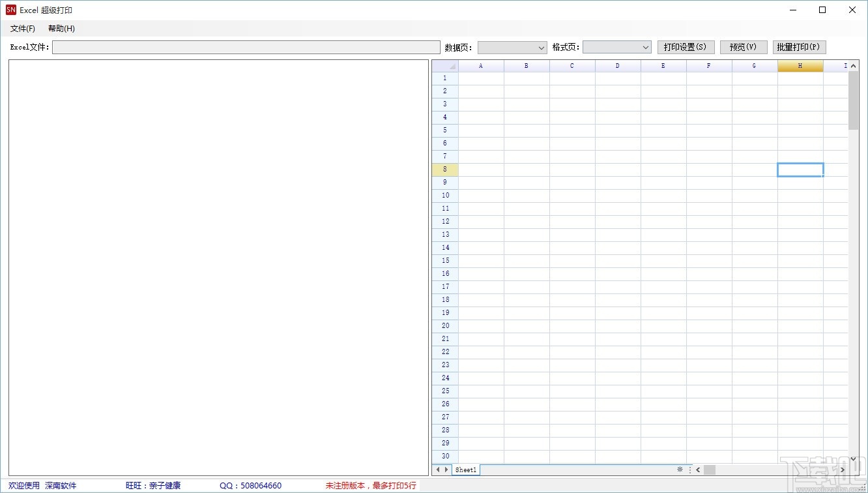Select row 18 header
This screenshot has height=493, width=868.
445,300
